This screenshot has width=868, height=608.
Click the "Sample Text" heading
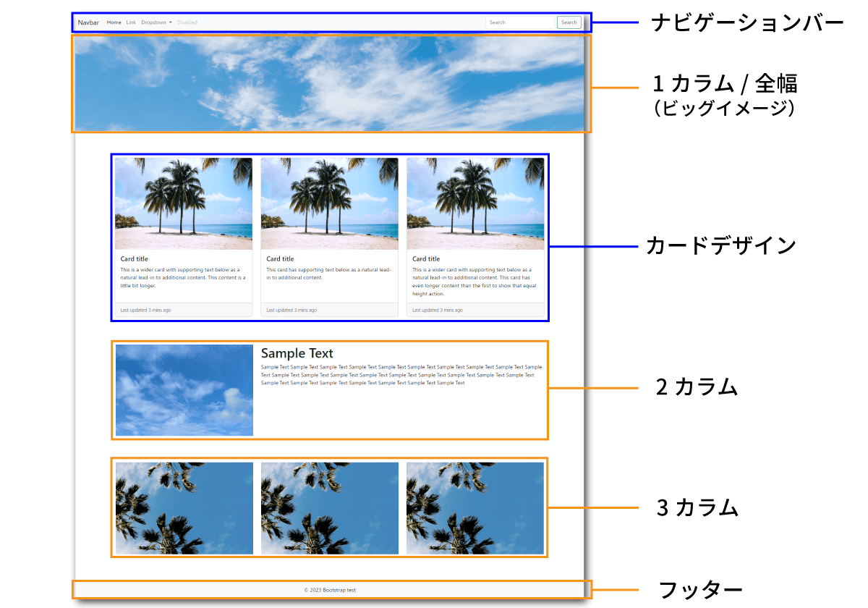[297, 353]
